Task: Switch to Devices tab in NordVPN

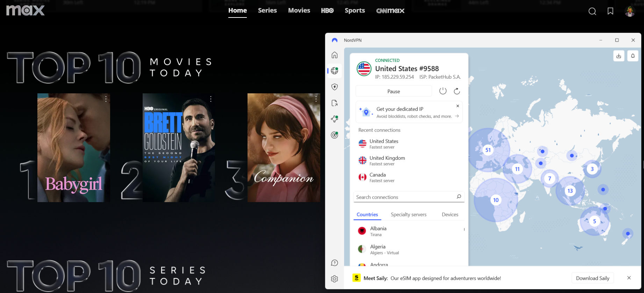Action: point(450,215)
